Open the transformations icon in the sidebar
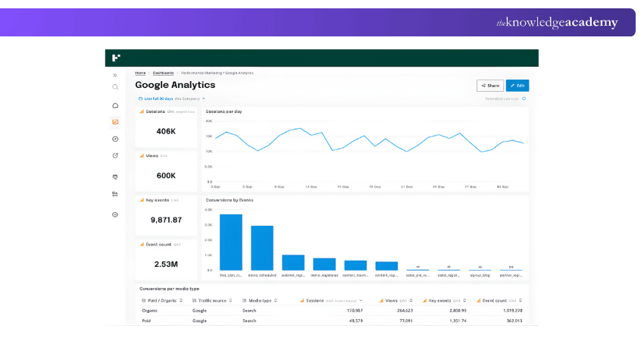Image resolution: width=644 pixels, height=341 pixels. [115, 194]
